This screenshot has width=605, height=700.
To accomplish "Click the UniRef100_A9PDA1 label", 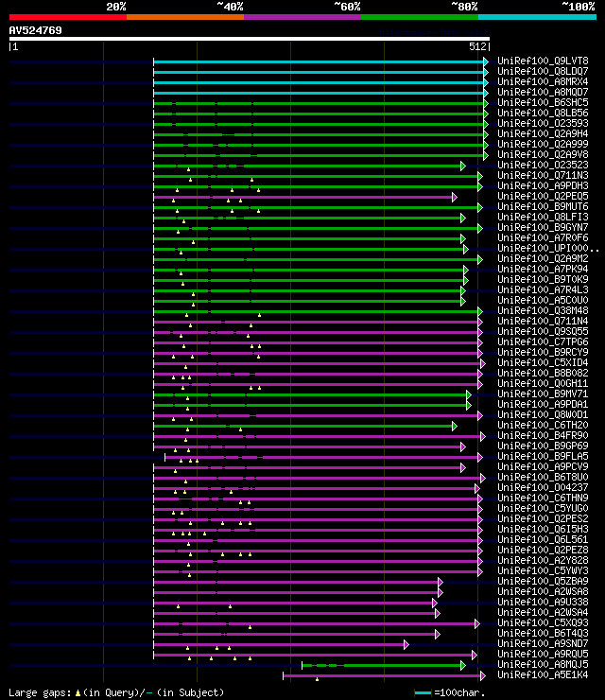I will click(543, 405).
